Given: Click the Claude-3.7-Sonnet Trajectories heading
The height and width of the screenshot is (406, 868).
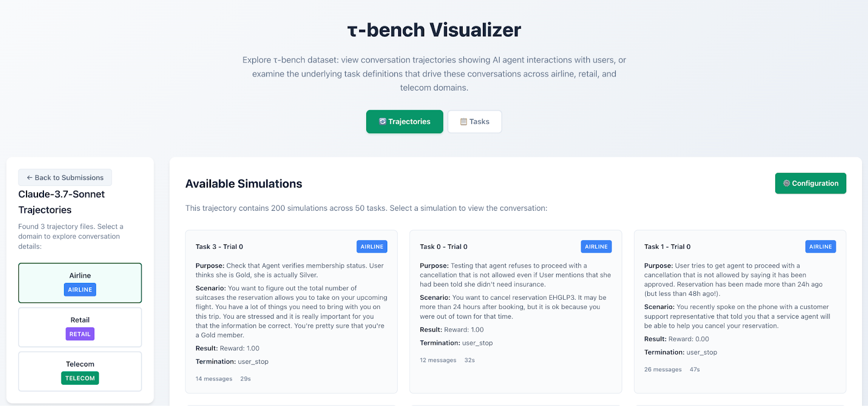Looking at the screenshot, I should (61, 201).
